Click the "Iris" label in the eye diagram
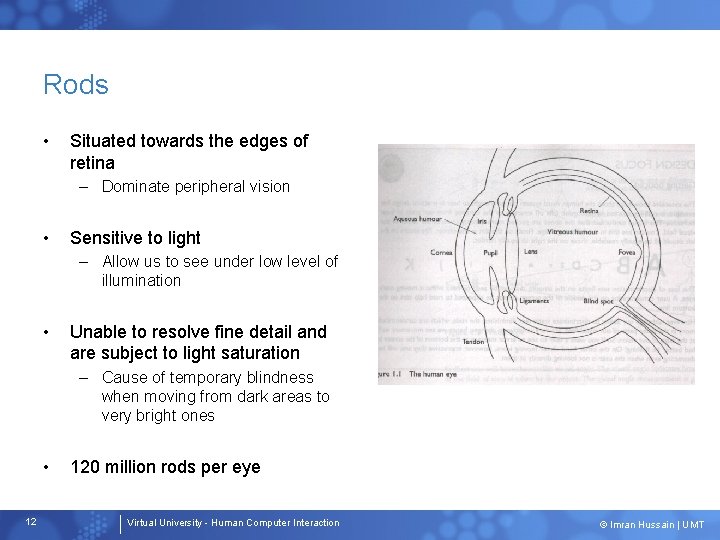This screenshot has height=540, width=720. pyautogui.click(x=482, y=221)
